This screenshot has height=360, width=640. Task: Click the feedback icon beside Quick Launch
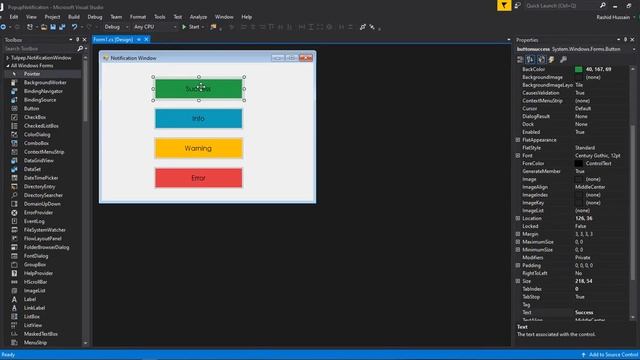click(518, 5)
